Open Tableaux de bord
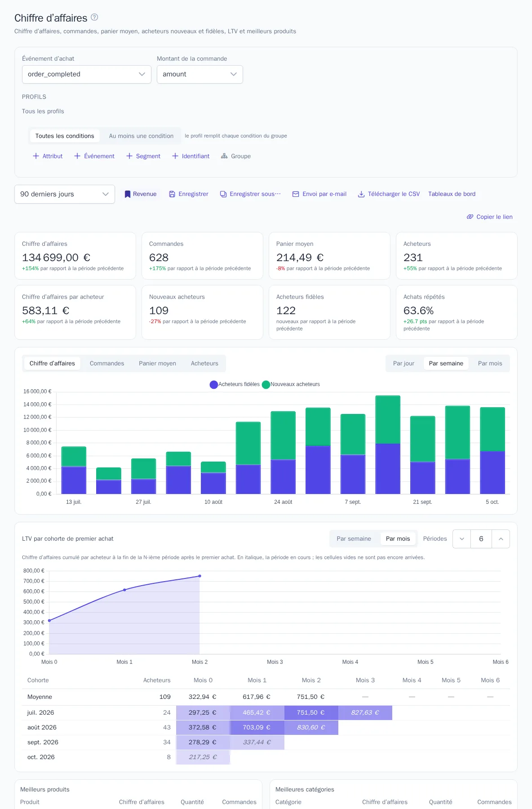This screenshot has height=809, width=532. (452, 194)
